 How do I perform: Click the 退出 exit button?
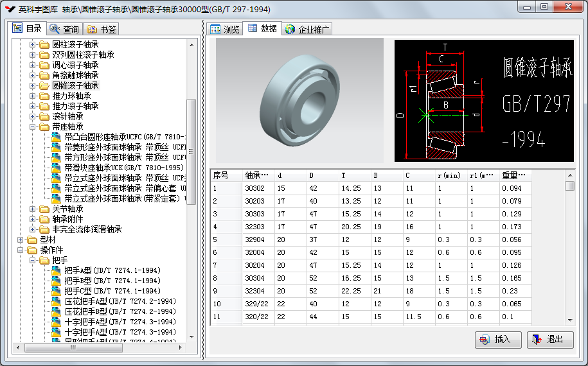pyautogui.click(x=550, y=340)
